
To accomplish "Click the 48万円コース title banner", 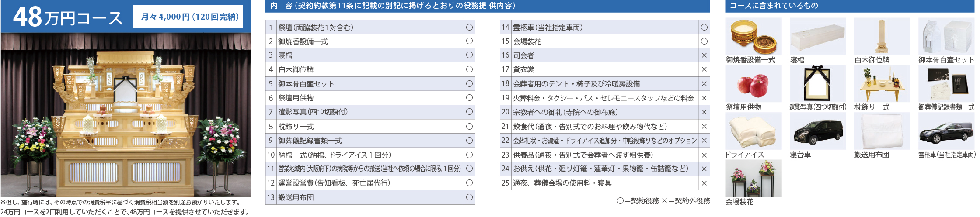I will [68, 17].
